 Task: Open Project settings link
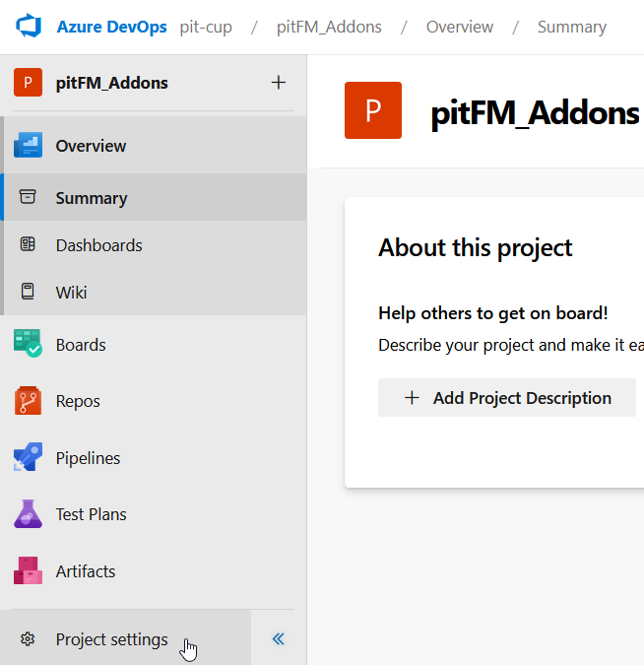[111, 639]
